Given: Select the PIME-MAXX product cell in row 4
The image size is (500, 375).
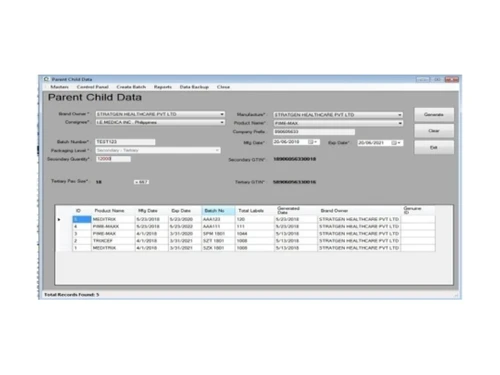Looking at the screenshot, I should 113,226.
